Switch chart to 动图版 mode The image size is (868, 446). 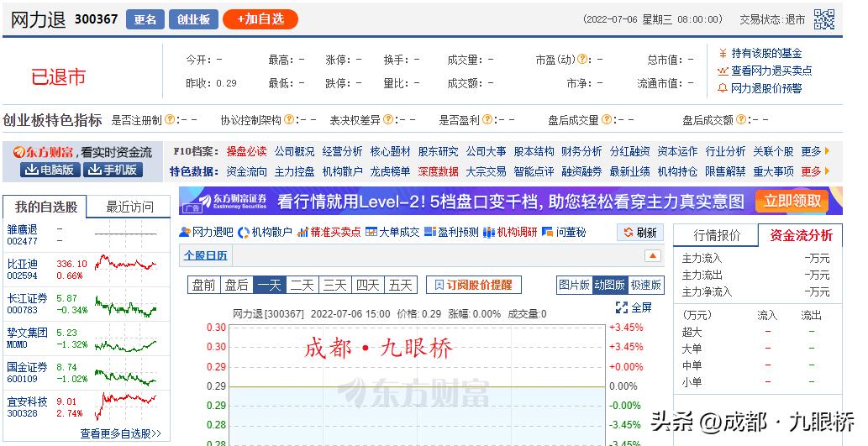pyautogui.click(x=609, y=285)
